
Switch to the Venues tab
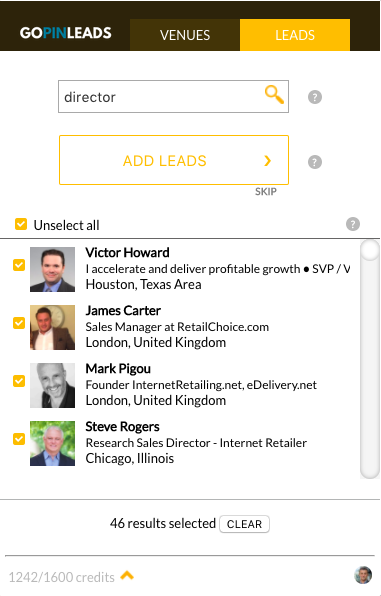(185, 35)
